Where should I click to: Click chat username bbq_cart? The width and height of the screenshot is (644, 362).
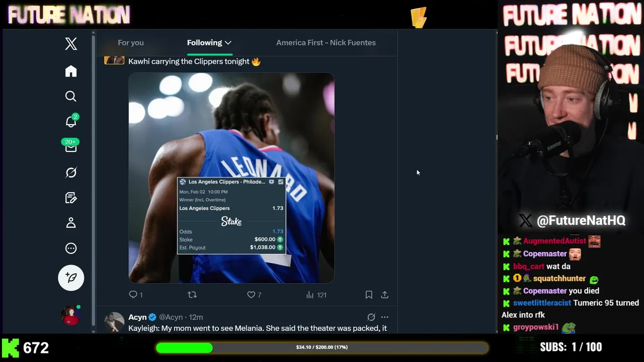pos(529,266)
